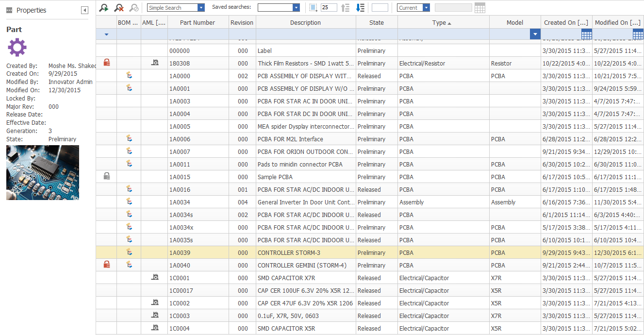Focus the empty max results field
Viewport: 644px width, 335px height.
pos(380,8)
